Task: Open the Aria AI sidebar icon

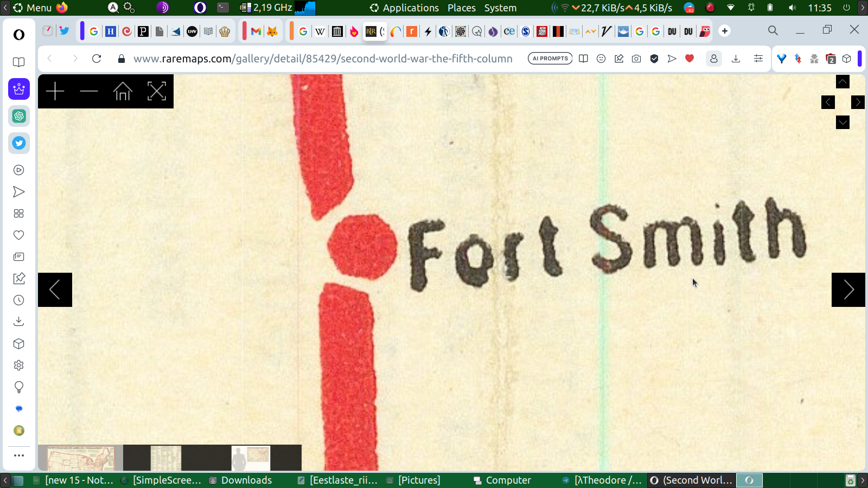Action: click(19, 89)
